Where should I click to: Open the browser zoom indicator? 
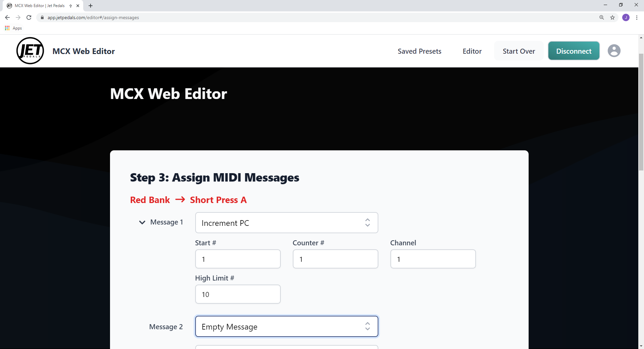coord(602,17)
